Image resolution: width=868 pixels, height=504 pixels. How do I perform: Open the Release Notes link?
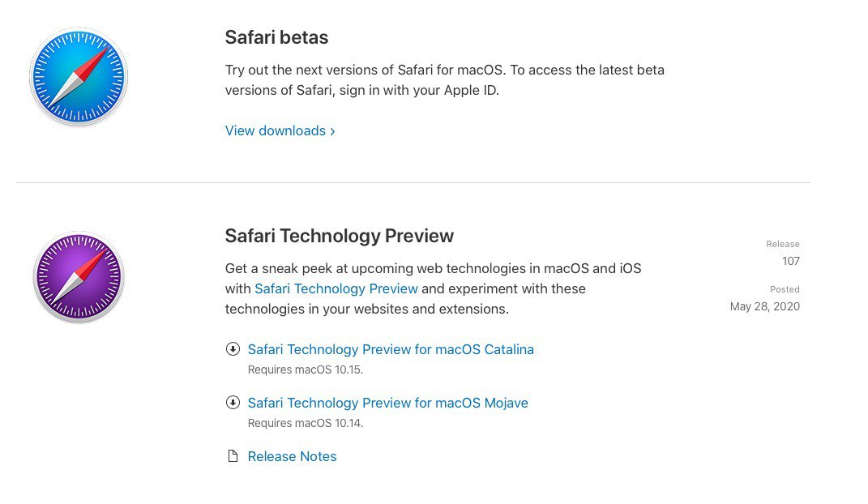[x=293, y=456]
